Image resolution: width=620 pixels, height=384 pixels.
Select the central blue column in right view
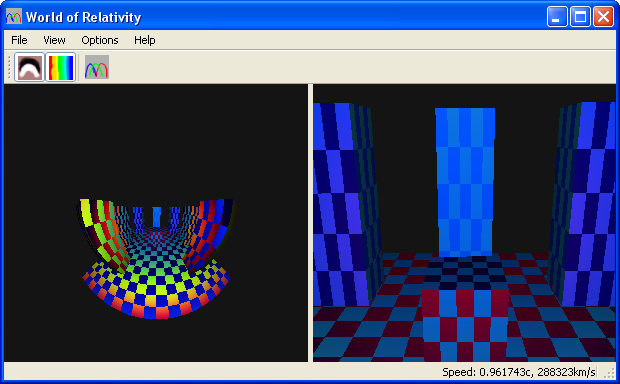(465, 182)
